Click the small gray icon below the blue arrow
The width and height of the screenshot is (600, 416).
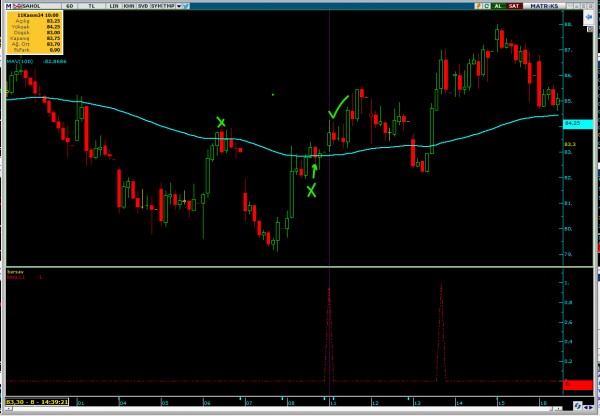(x=590, y=29)
